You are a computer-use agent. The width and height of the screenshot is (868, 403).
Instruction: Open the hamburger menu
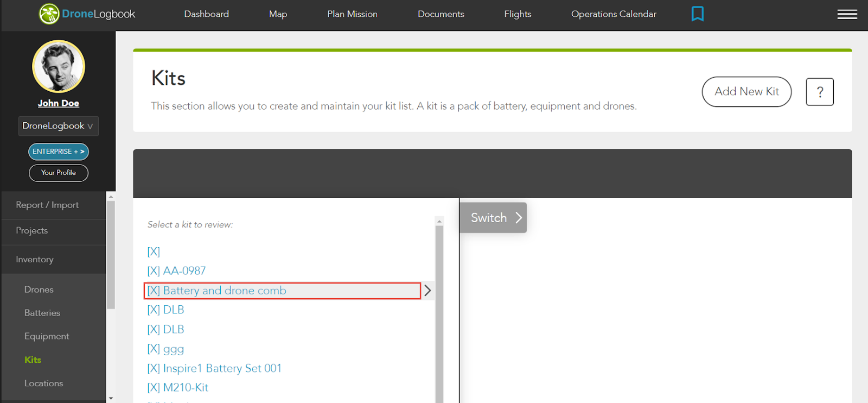click(x=847, y=14)
